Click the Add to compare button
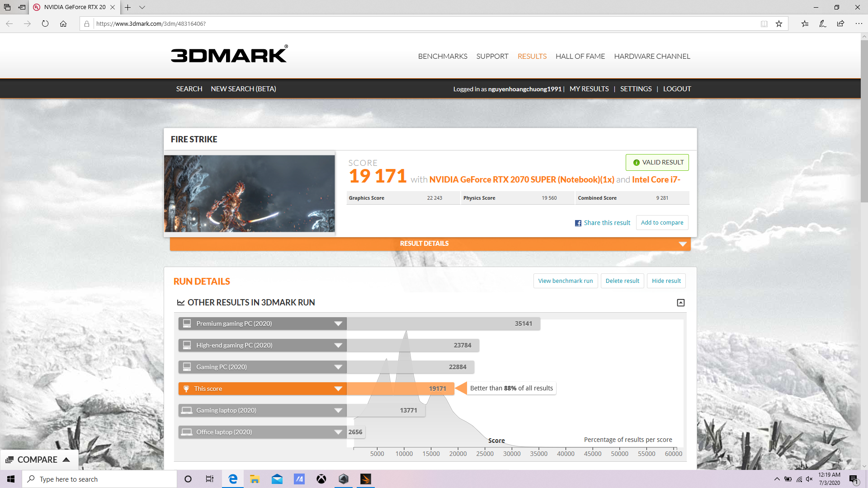The height and width of the screenshot is (488, 868). coord(662,223)
